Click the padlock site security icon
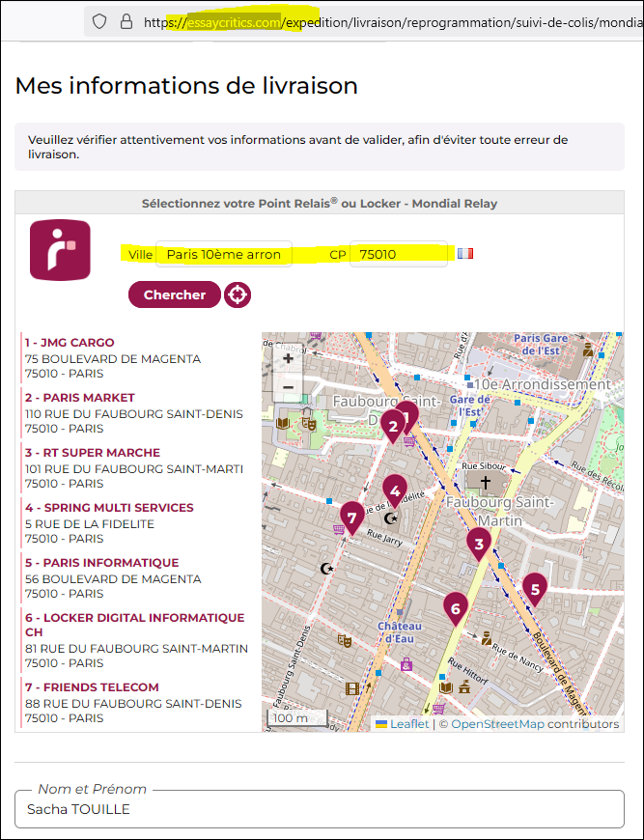Image resolution: width=644 pixels, height=840 pixels. pyautogui.click(x=126, y=21)
